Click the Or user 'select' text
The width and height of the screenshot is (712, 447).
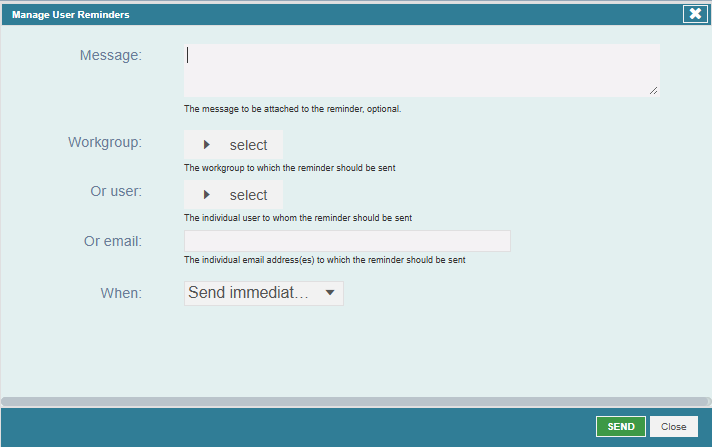pos(248,195)
